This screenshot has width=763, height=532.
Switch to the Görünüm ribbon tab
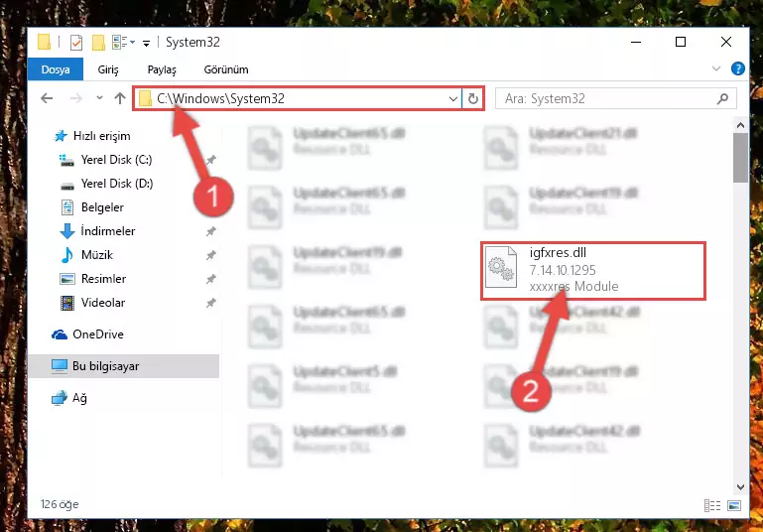coord(226,69)
